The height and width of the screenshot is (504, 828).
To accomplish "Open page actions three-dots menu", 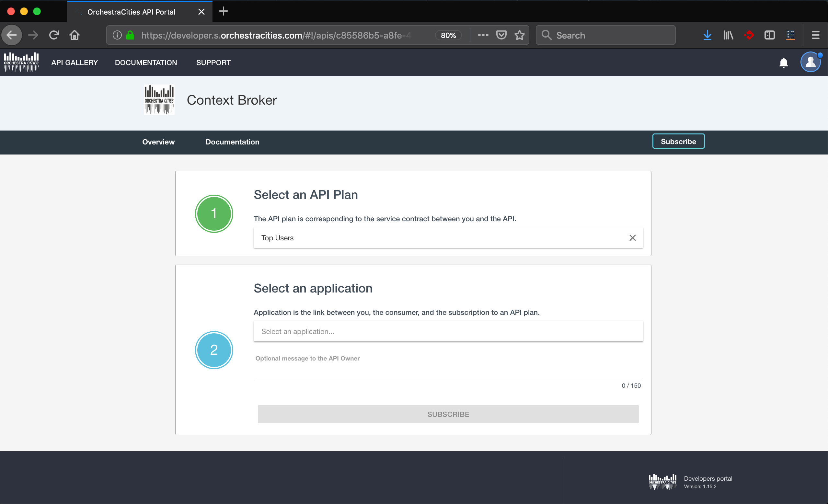I will tap(483, 35).
